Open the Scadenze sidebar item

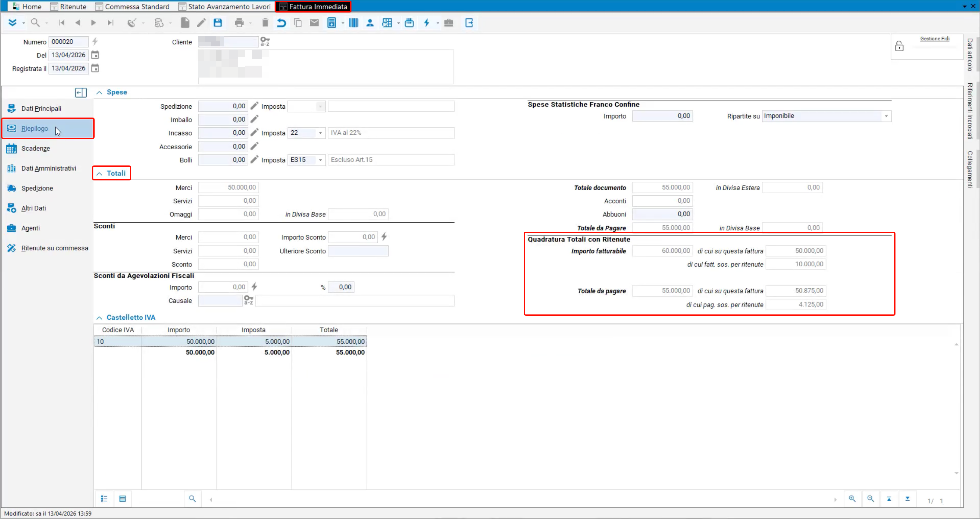click(x=48, y=148)
